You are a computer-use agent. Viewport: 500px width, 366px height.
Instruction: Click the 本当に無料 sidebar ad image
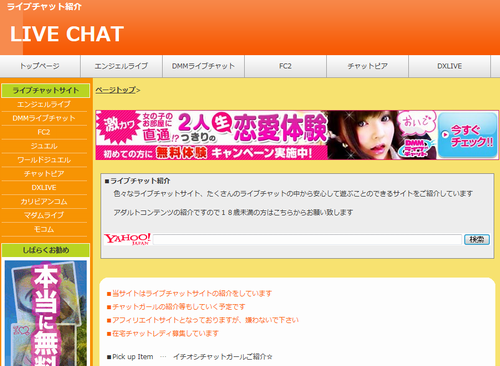[46, 313]
